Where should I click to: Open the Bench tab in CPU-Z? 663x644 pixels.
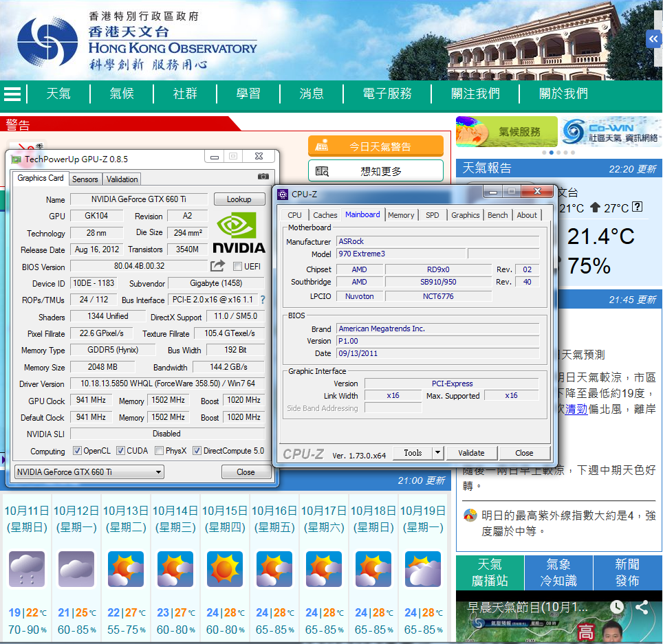[498, 215]
